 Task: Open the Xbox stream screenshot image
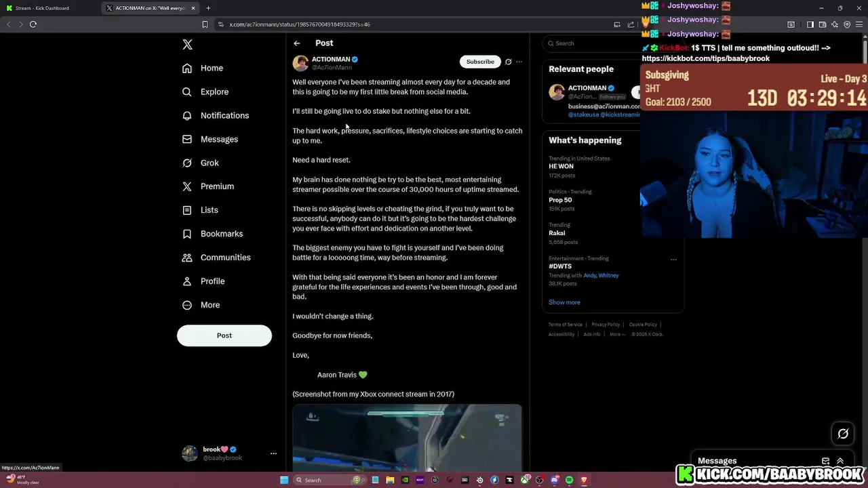pyautogui.click(x=407, y=437)
